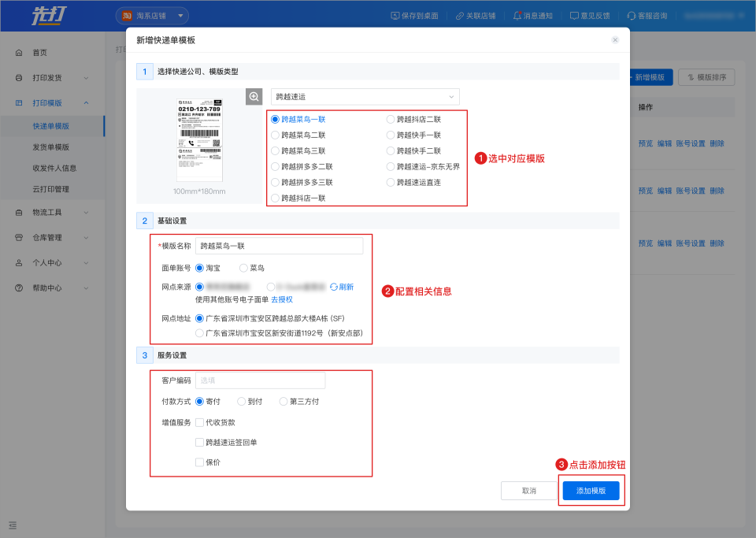Click the 保存到桌面 icon in header
Screen dimensions: 756x538
(x=396, y=16)
